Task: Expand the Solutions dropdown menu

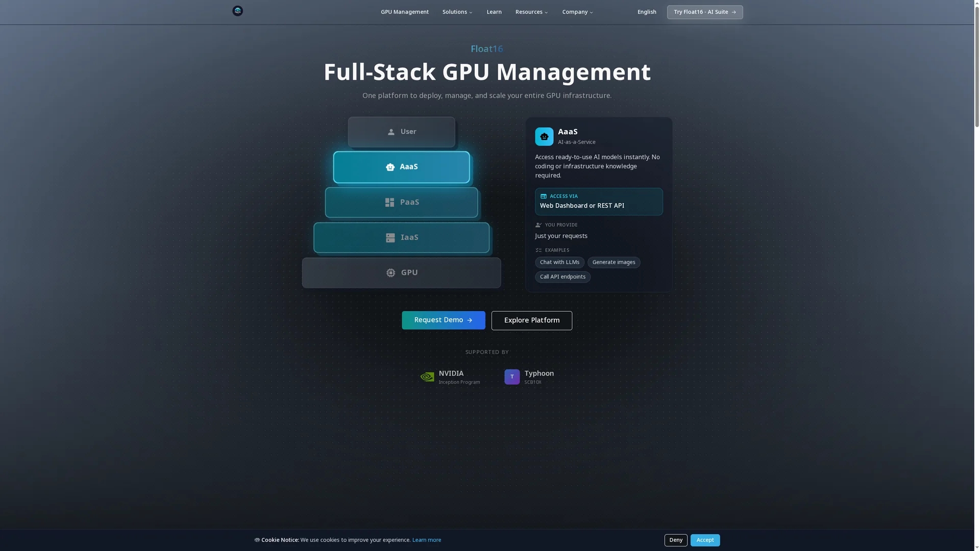Action: click(x=457, y=12)
